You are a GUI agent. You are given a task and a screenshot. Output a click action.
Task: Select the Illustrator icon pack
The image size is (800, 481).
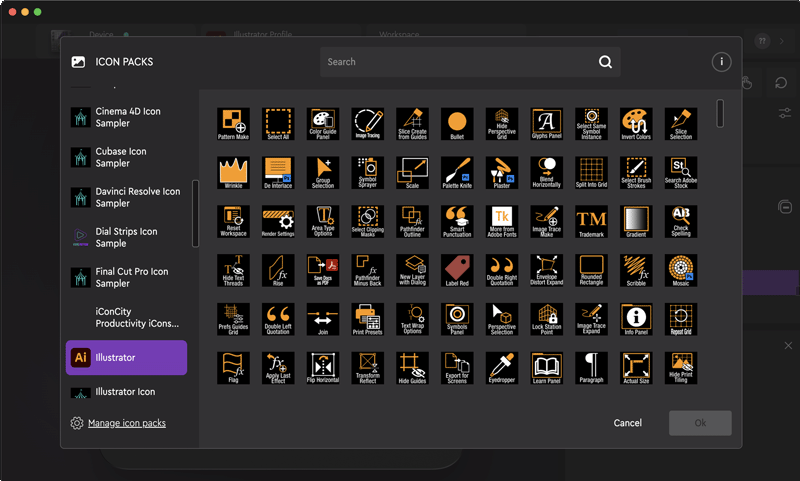pos(127,358)
